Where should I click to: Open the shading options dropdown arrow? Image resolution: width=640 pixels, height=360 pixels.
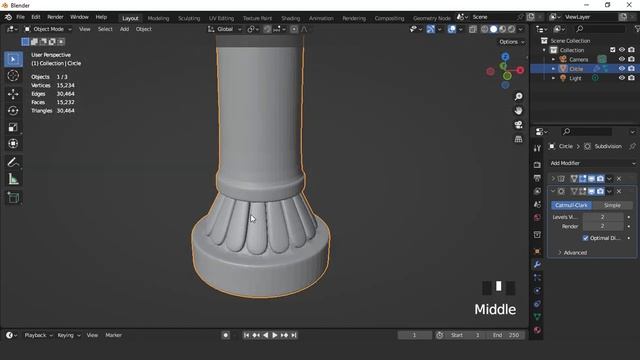[520, 29]
